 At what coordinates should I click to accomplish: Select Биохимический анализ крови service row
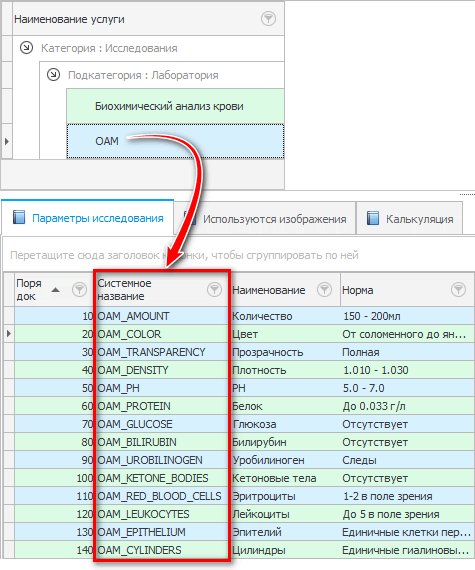point(175,106)
